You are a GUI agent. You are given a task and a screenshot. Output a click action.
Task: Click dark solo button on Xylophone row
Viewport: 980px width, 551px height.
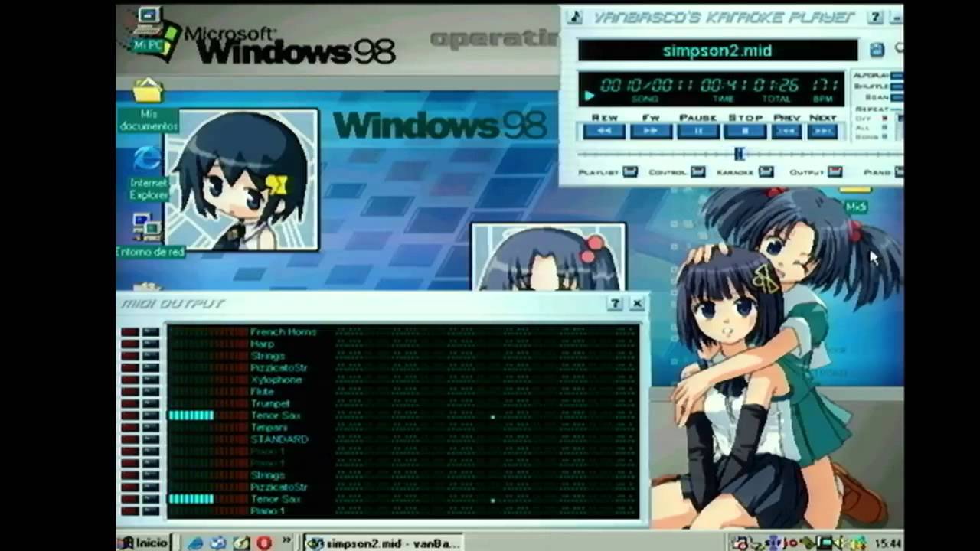coord(151,380)
